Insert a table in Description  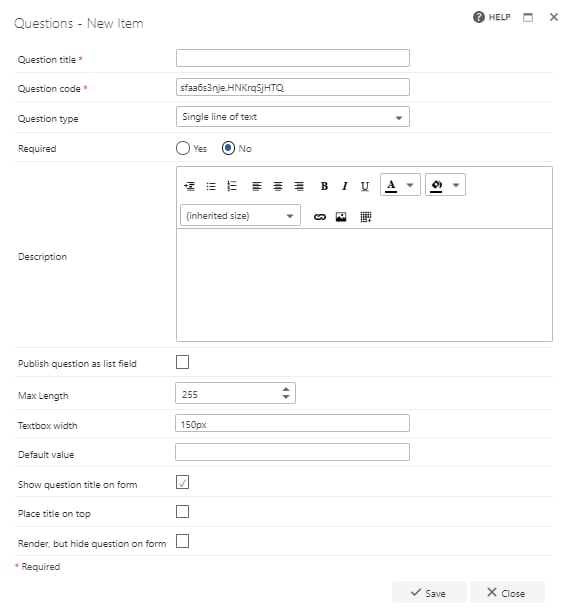click(x=365, y=217)
